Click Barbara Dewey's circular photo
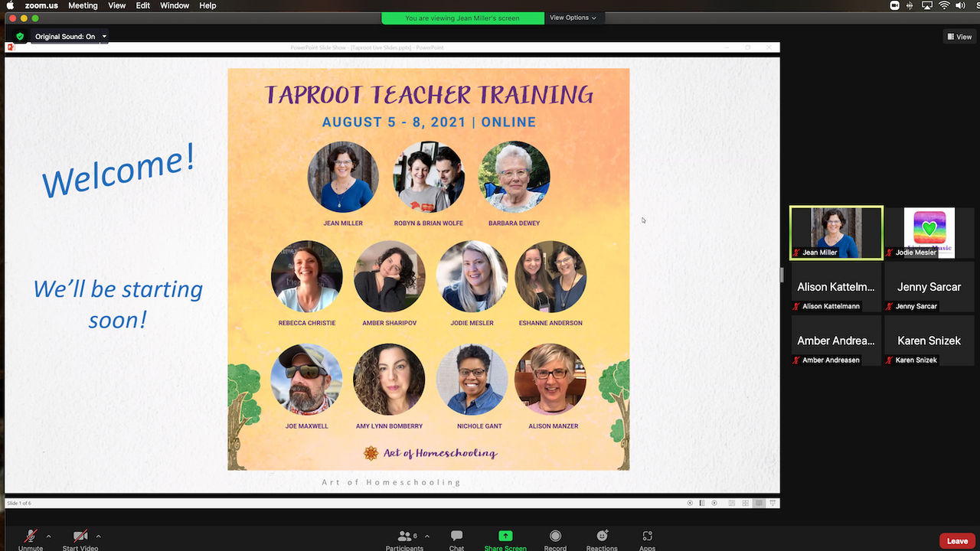 514,177
